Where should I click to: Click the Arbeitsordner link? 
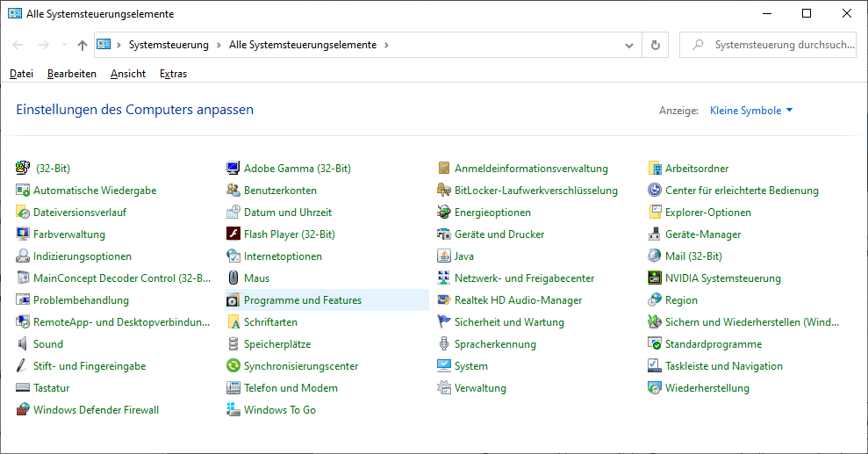(x=697, y=169)
